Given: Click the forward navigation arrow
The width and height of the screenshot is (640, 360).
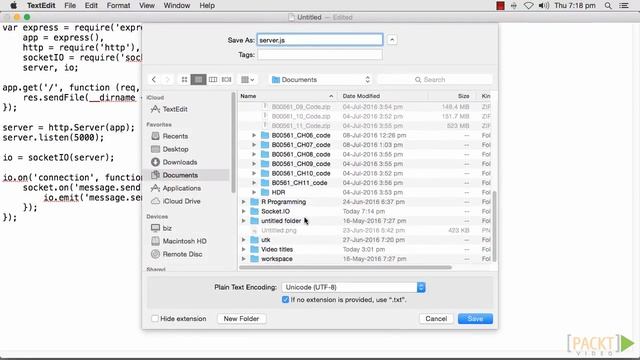Looking at the screenshot, I should pos(167,80).
